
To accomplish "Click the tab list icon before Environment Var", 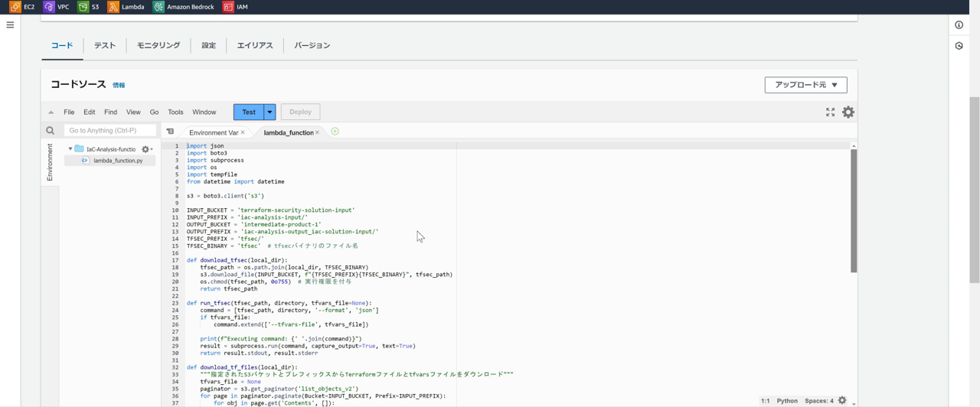I will [170, 132].
